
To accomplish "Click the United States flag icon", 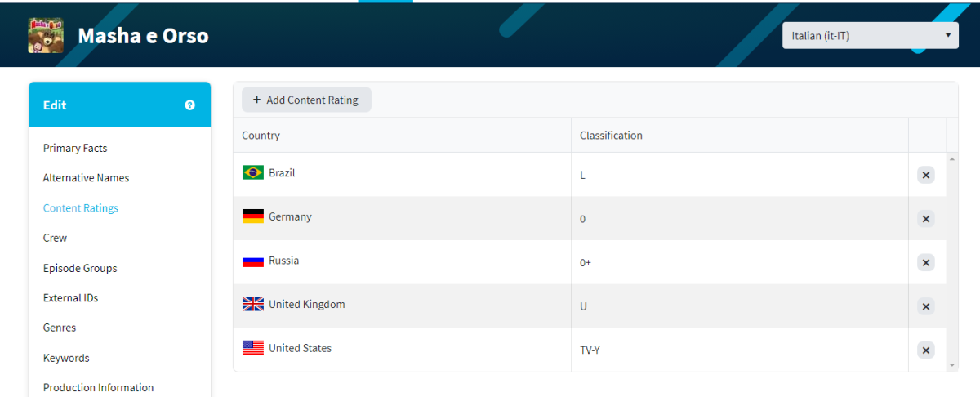I will pos(253,348).
